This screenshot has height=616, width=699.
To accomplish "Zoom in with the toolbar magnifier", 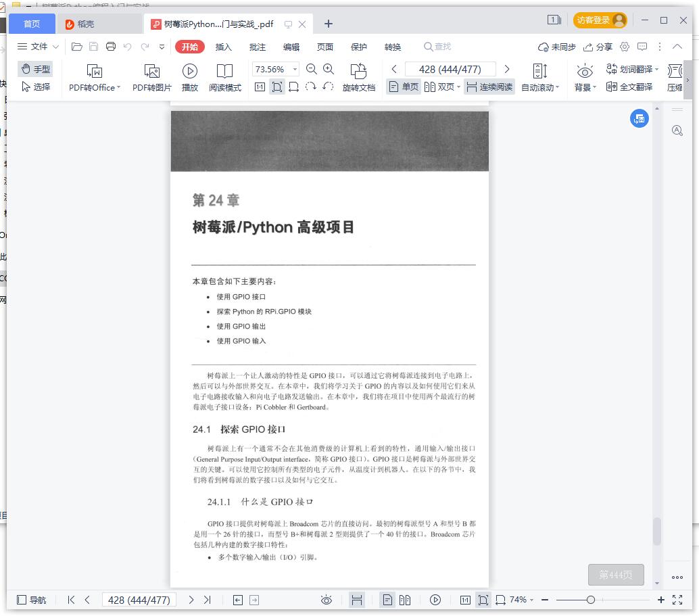I will click(x=329, y=69).
